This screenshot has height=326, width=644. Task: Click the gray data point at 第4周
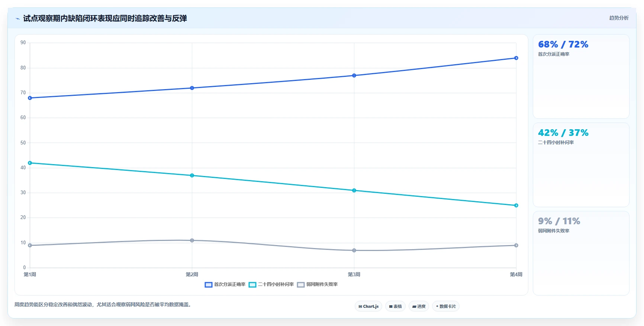[516, 245]
